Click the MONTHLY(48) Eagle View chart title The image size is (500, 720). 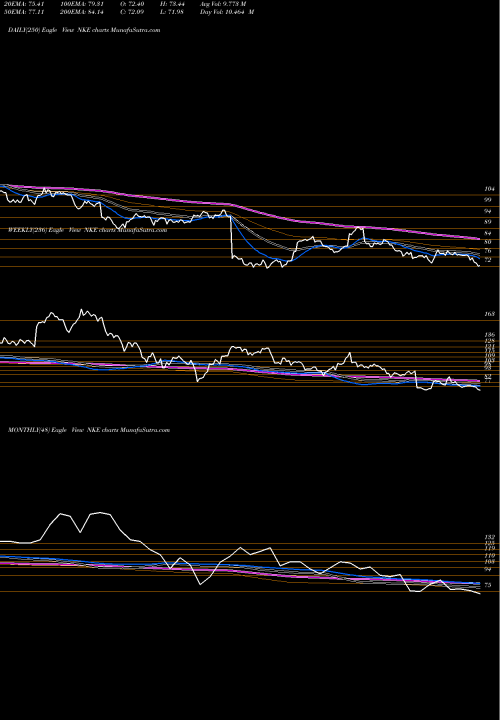coord(89,430)
